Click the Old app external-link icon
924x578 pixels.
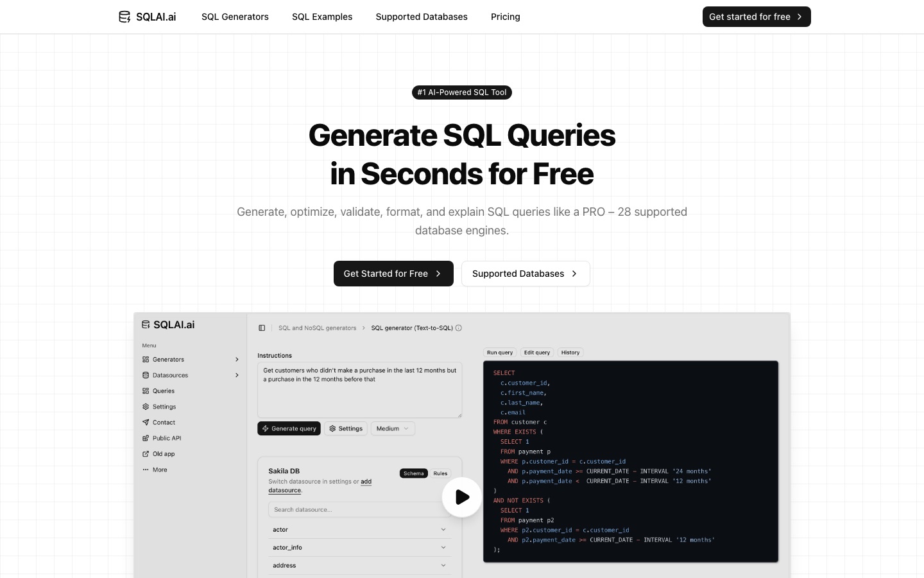[146, 454]
